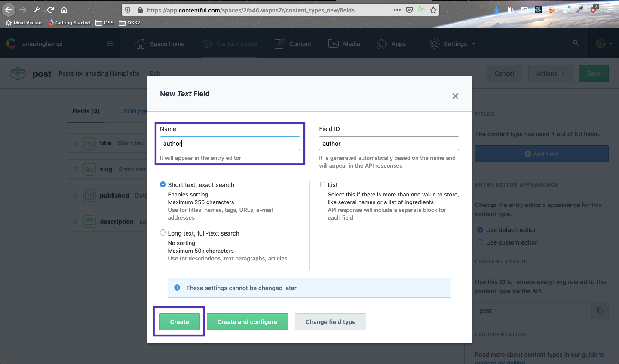619x364 pixels.
Task: Focus the Field ID input
Action: 389,143
